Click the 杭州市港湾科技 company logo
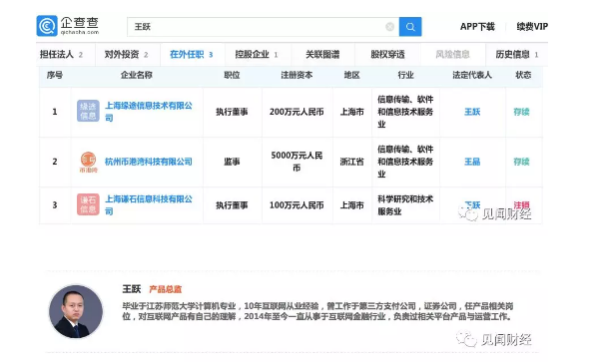 tap(88, 162)
